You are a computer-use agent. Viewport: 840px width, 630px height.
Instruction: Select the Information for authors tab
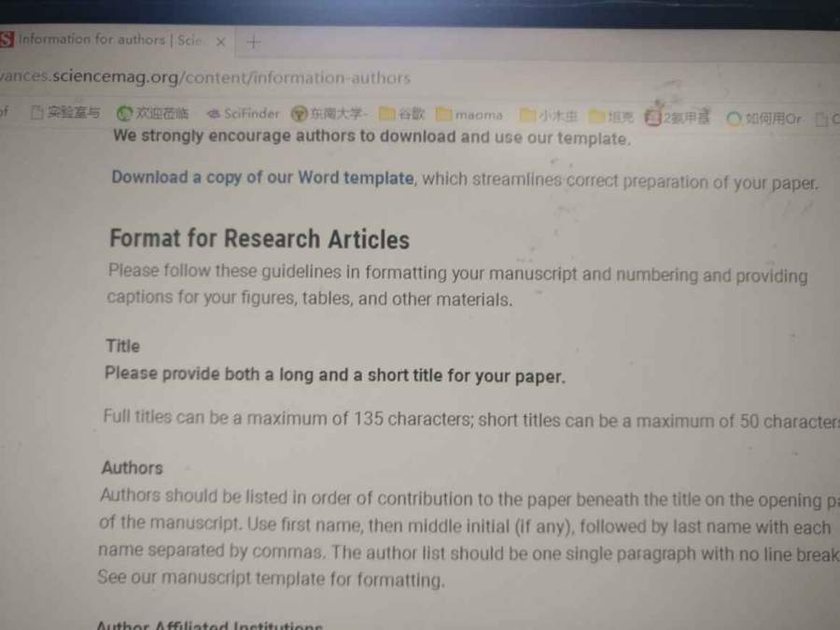(x=110, y=39)
